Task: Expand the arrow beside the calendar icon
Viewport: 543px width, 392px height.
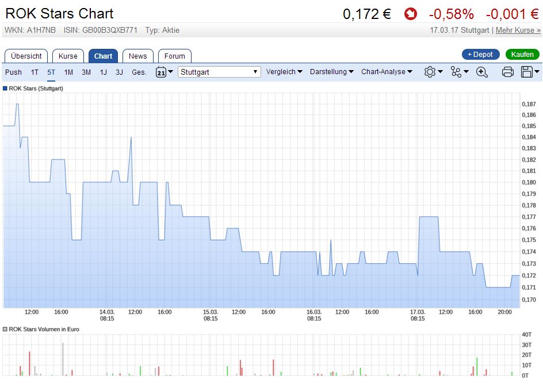Action: pyautogui.click(x=170, y=72)
